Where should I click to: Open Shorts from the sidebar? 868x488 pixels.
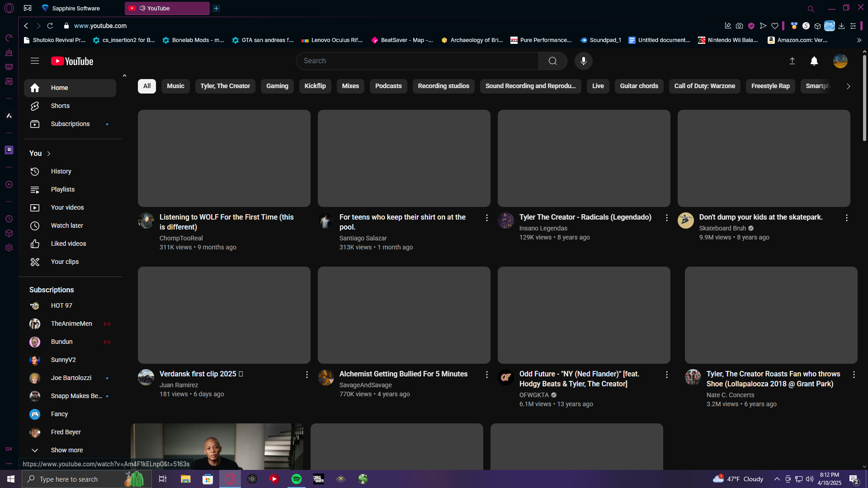tap(60, 106)
